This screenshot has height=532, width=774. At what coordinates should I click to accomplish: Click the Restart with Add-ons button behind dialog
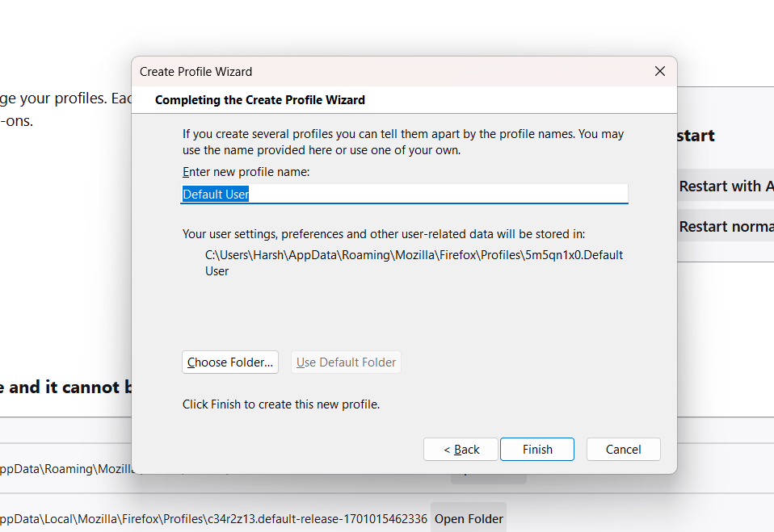[x=726, y=186]
